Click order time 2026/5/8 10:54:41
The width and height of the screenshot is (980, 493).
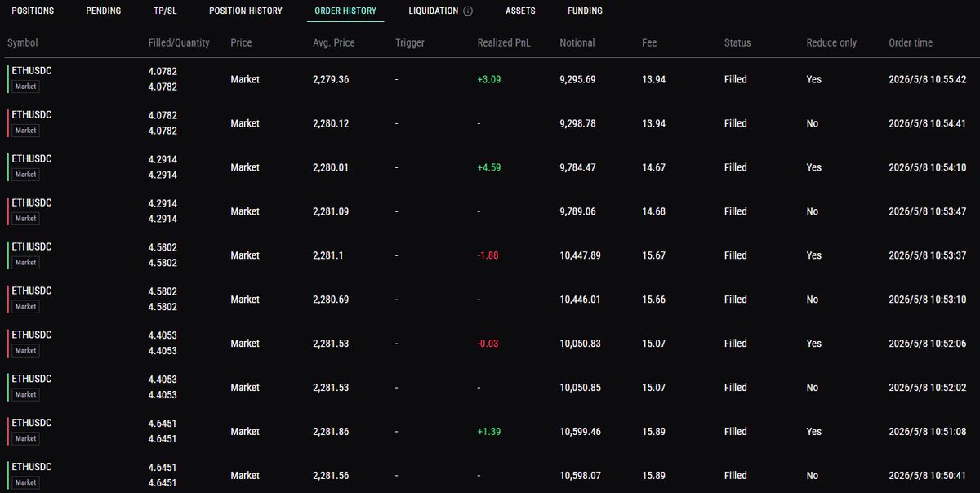click(x=926, y=123)
